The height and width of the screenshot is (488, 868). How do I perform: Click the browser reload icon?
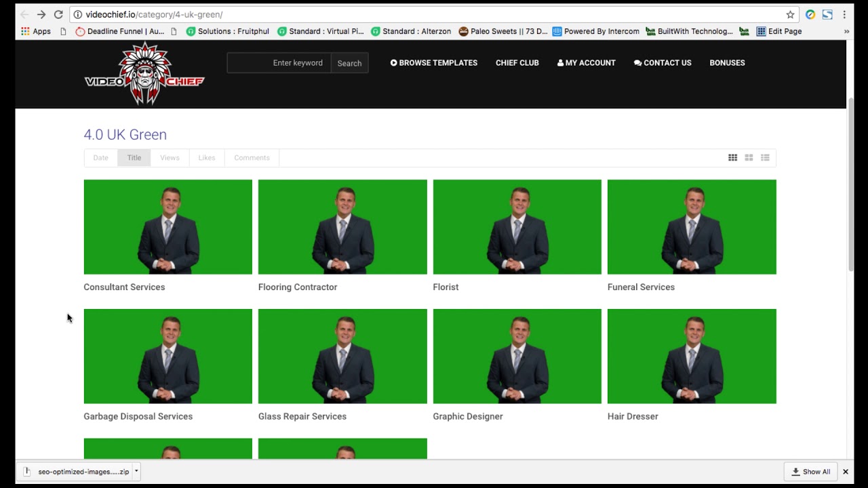click(x=58, y=14)
